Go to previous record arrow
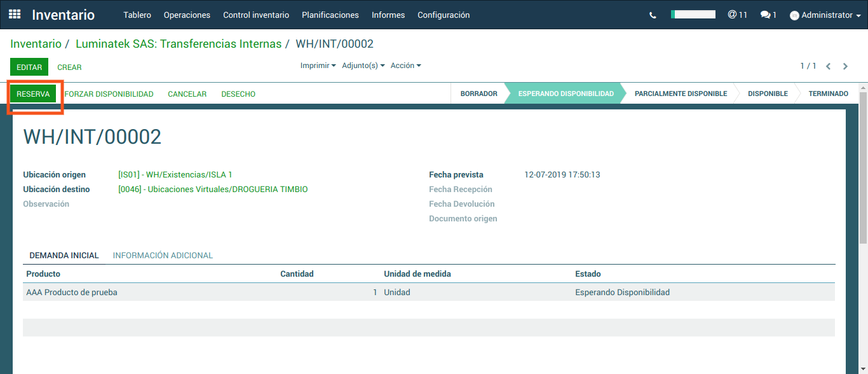 coord(828,66)
